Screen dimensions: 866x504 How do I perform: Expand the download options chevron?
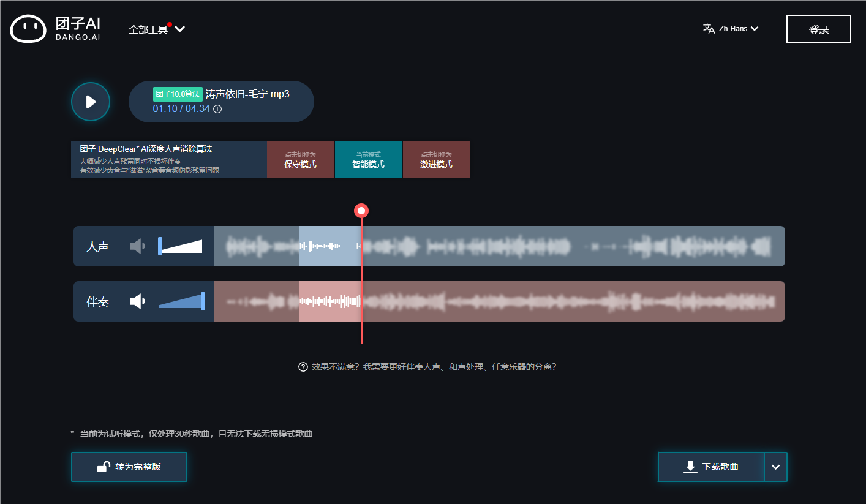775,467
